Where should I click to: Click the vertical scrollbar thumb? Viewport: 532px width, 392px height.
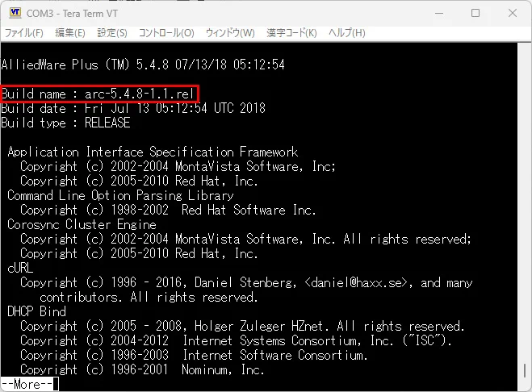(525, 371)
